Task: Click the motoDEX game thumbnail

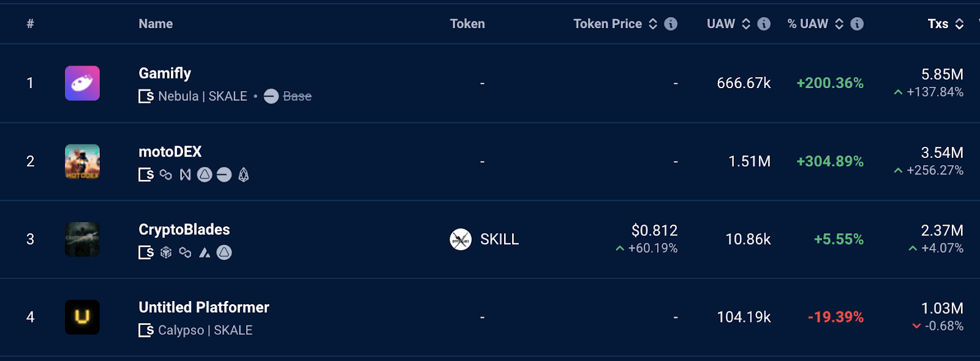Action: click(82, 162)
